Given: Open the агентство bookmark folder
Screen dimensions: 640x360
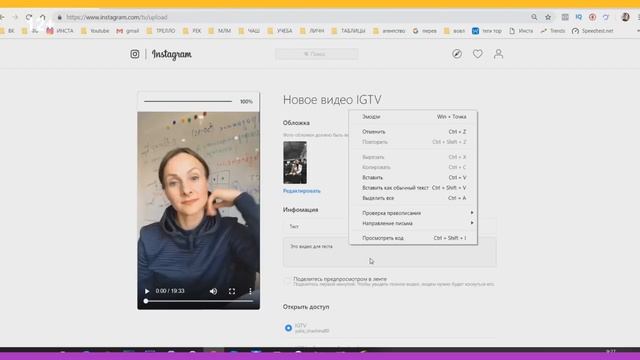Looking at the screenshot, I should coord(389,31).
